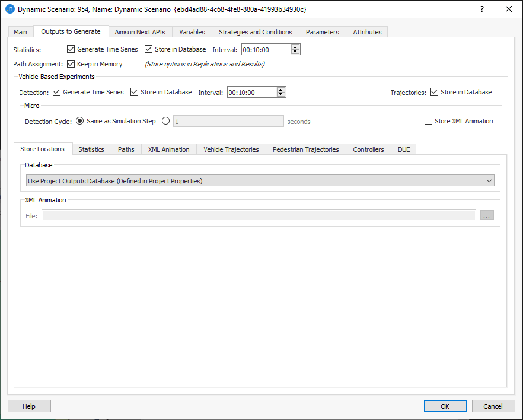Select Same as Simulation Step detection cycle
The image size is (523, 420).
click(x=79, y=121)
